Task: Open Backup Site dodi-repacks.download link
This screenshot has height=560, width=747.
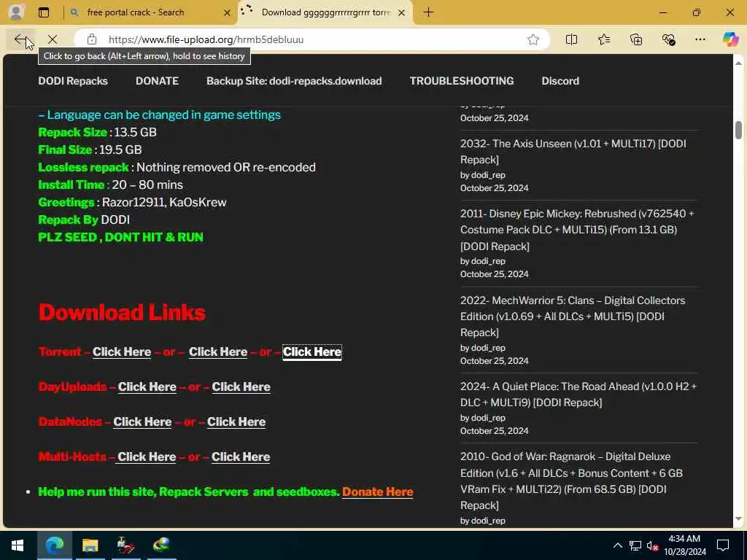Action: click(x=294, y=81)
